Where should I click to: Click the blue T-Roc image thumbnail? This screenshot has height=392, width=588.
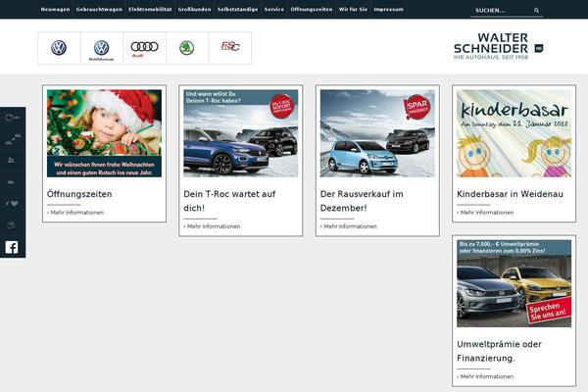tap(241, 133)
